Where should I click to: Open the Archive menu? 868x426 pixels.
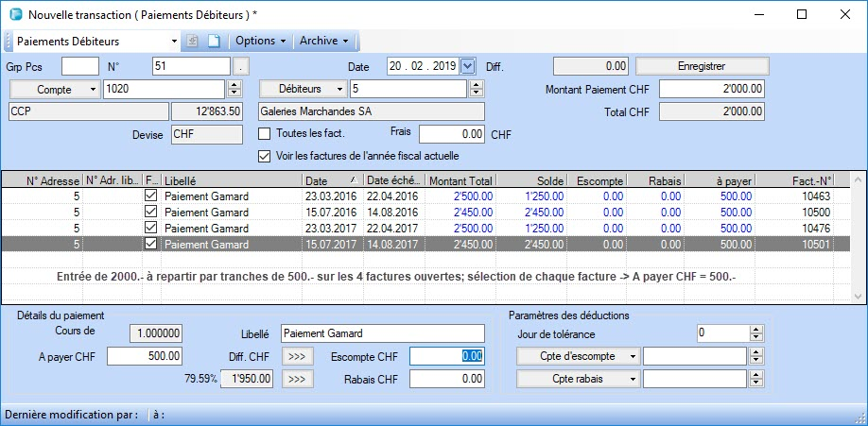(x=324, y=42)
